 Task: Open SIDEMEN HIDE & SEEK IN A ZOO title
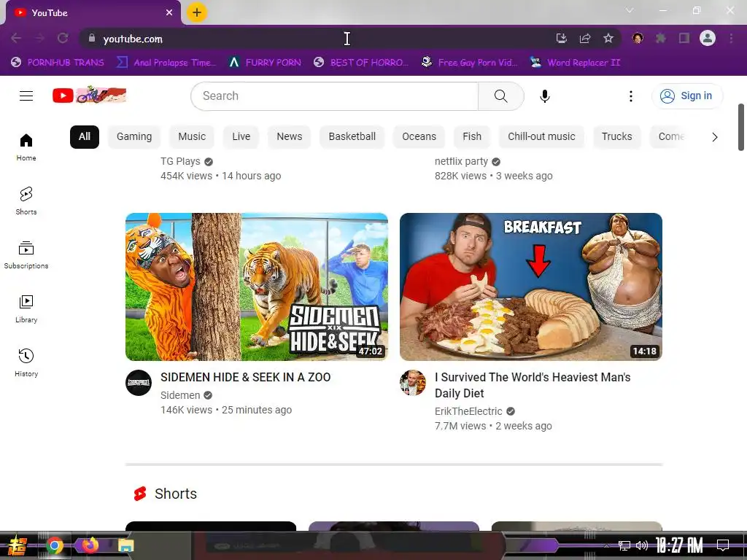245,377
